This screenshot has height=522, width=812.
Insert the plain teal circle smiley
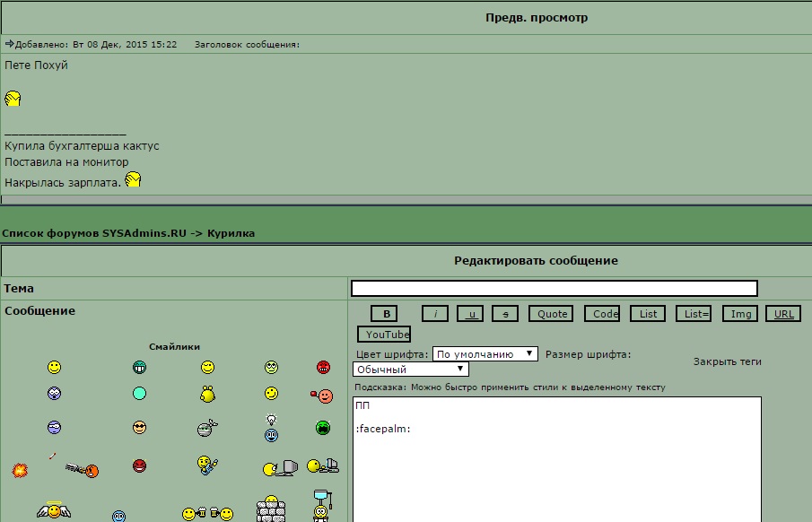click(x=139, y=394)
